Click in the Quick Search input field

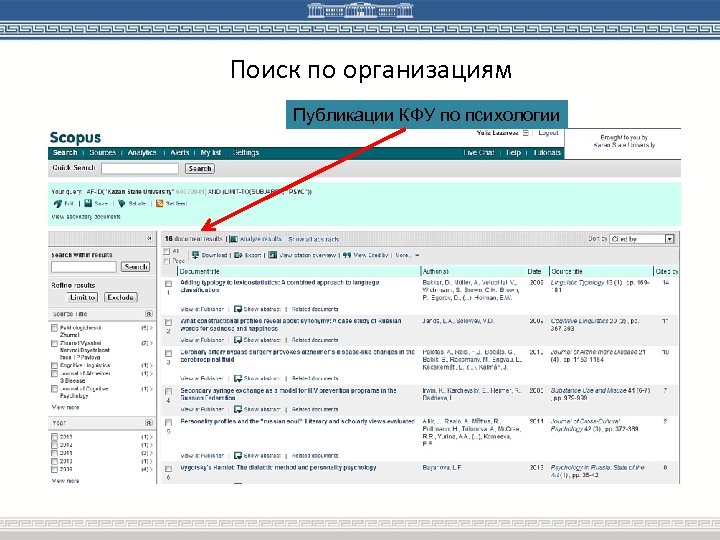click(140, 169)
